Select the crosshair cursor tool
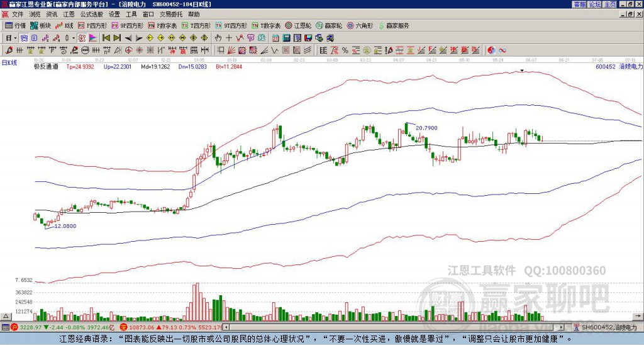This screenshot has width=644, height=345. click(229, 38)
